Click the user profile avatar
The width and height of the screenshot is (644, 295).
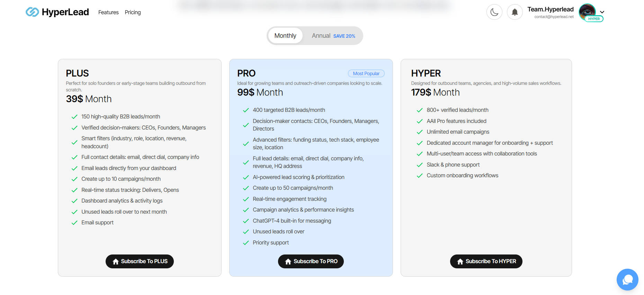click(587, 12)
